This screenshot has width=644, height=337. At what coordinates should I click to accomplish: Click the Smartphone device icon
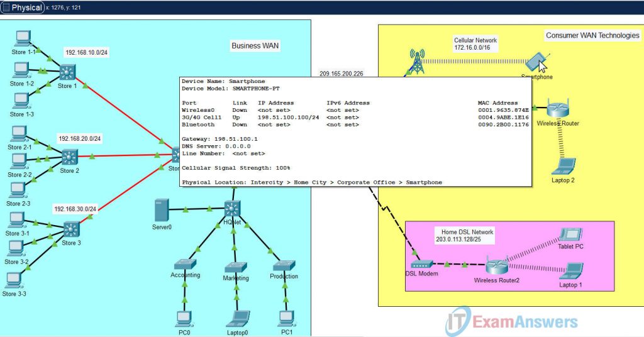(x=537, y=62)
